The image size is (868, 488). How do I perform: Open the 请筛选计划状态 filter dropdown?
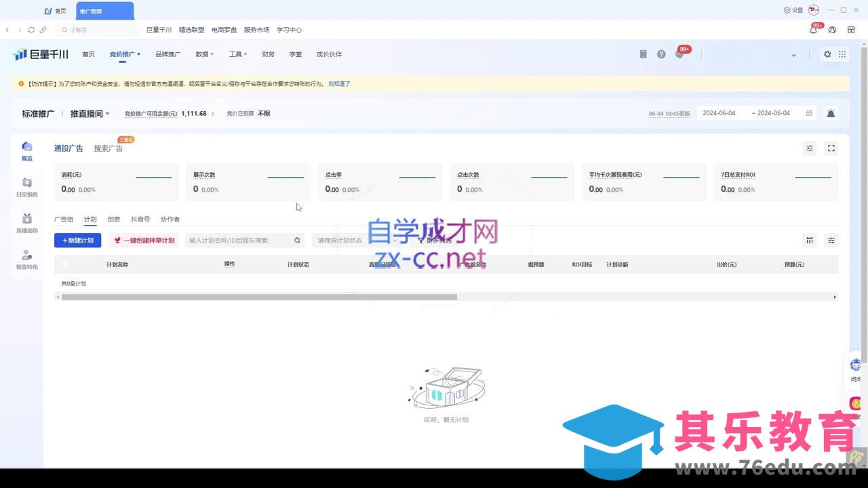pyautogui.click(x=355, y=240)
